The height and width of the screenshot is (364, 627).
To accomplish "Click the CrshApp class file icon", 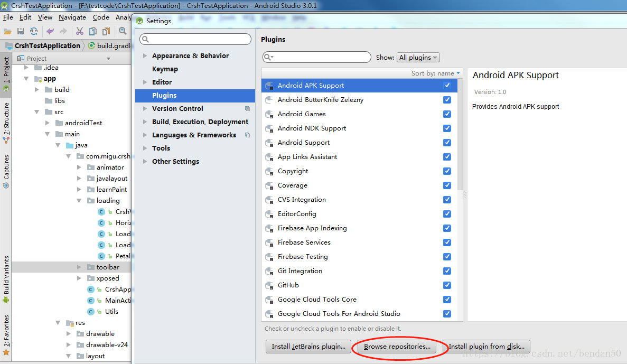I will pyautogui.click(x=91, y=289).
